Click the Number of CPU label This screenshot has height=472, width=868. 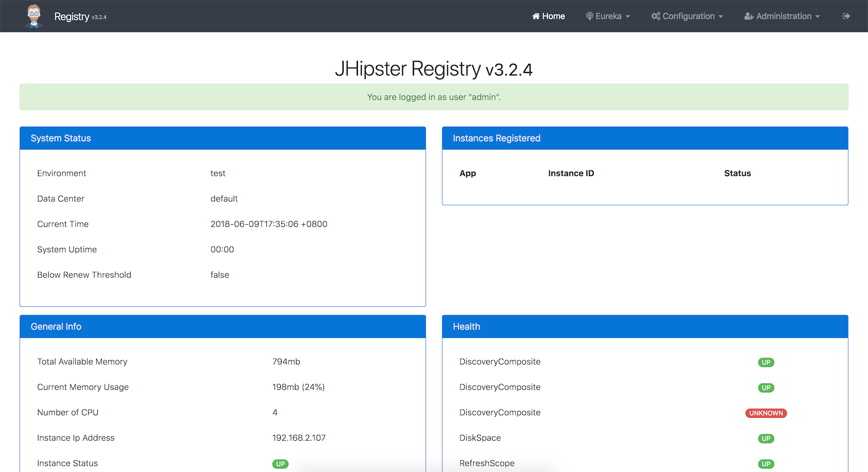click(68, 412)
